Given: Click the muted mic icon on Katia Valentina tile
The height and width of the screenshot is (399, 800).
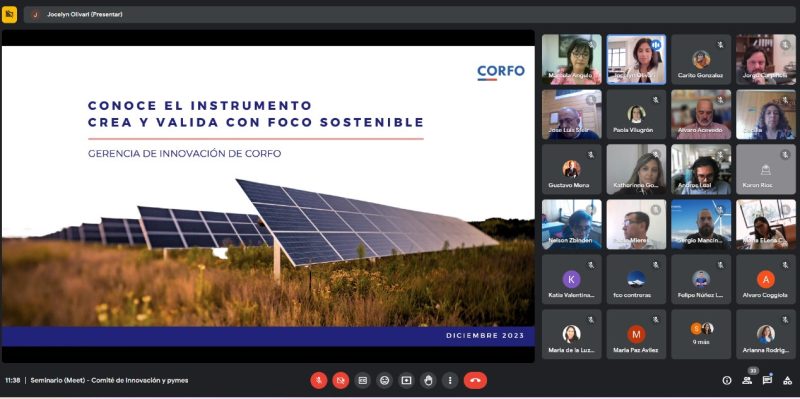Looking at the screenshot, I should pyautogui.click(x=591, y=265).
